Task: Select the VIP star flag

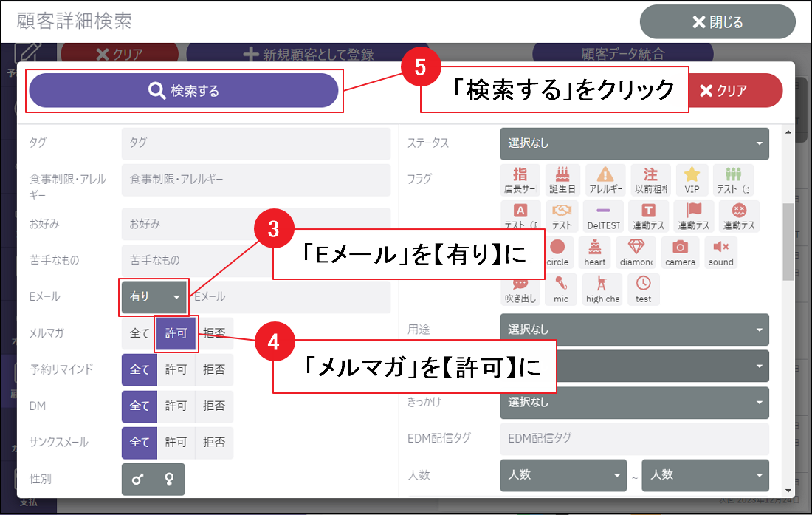Action: (692, 180)
